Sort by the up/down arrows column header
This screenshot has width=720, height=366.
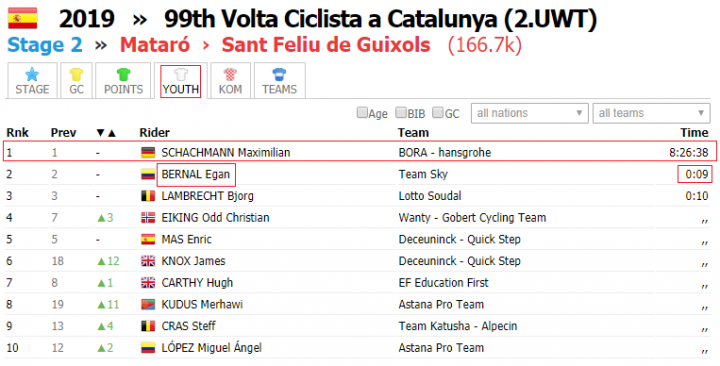pos(106,133)
